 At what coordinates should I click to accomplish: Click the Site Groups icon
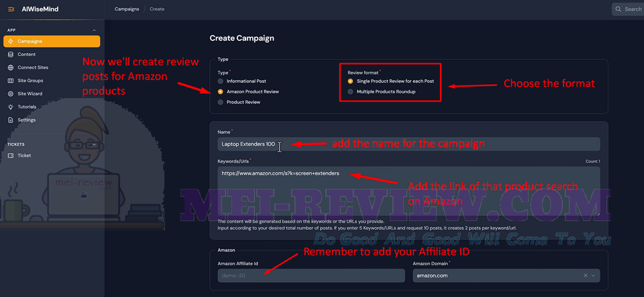point(10,81)
